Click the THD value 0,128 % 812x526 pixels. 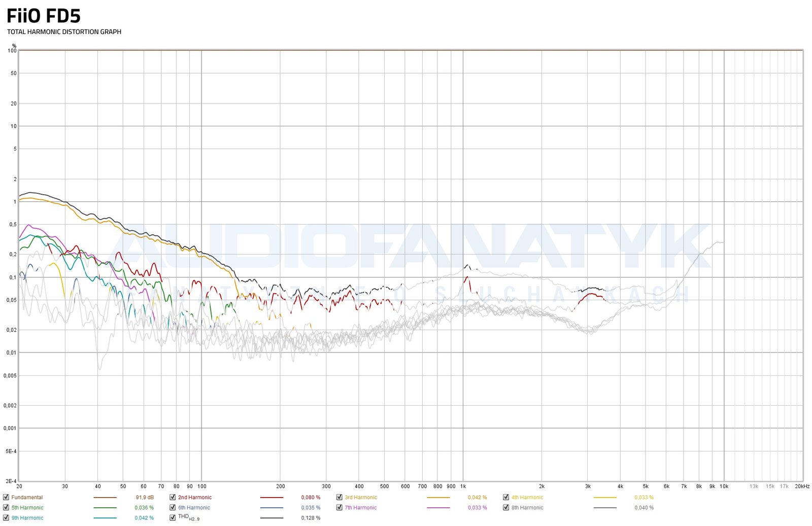[311, 518]
